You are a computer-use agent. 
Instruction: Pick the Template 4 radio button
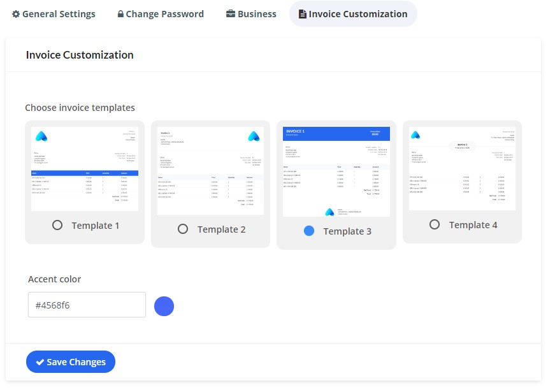click(x=435, y=224)
